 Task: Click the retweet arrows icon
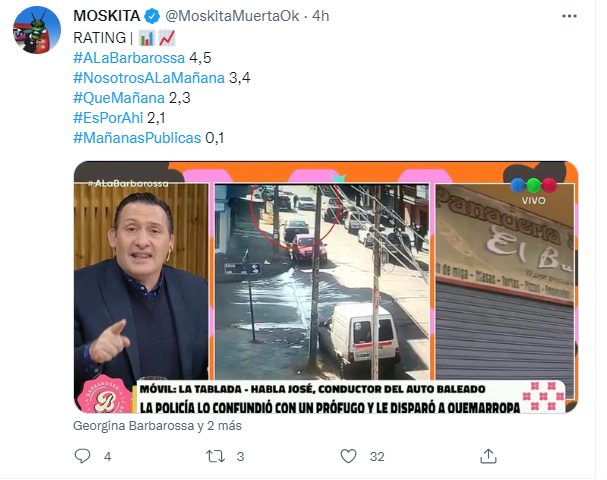point(215,456)
